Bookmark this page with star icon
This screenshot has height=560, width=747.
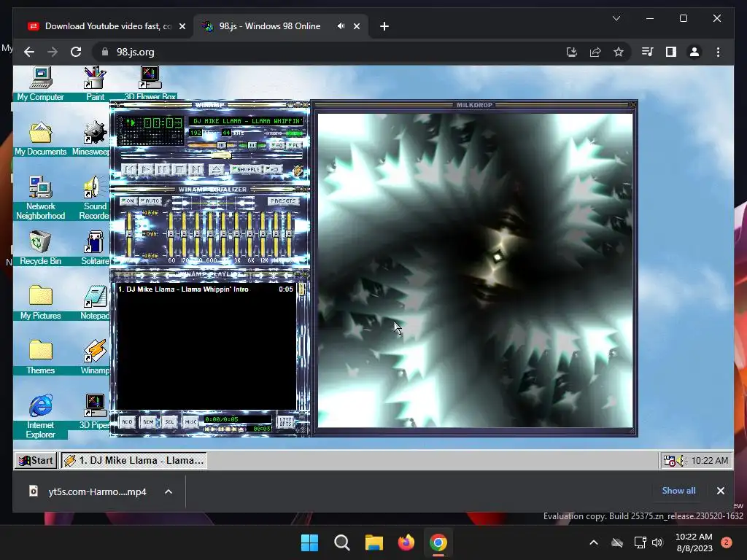click(619, 52)
